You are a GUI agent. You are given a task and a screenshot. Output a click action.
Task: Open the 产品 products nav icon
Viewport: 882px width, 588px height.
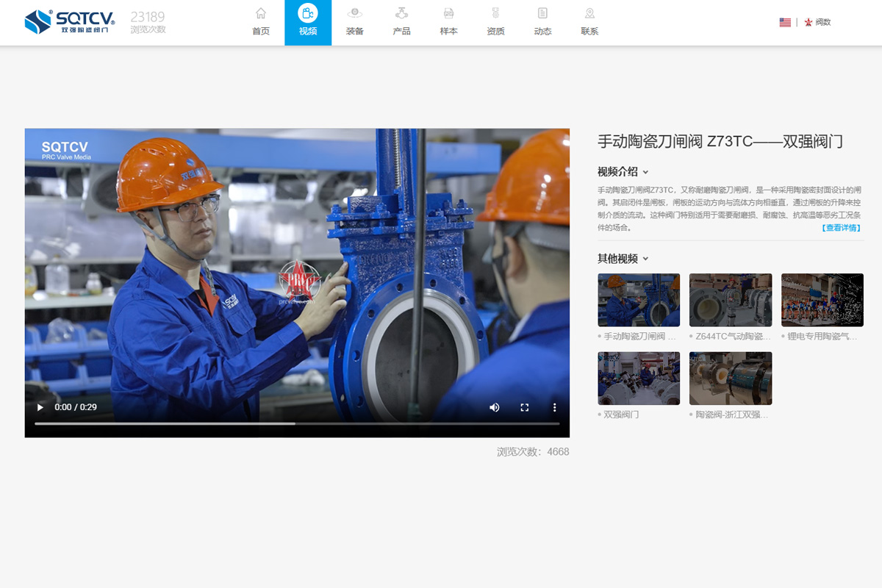[x=402, y=14]
